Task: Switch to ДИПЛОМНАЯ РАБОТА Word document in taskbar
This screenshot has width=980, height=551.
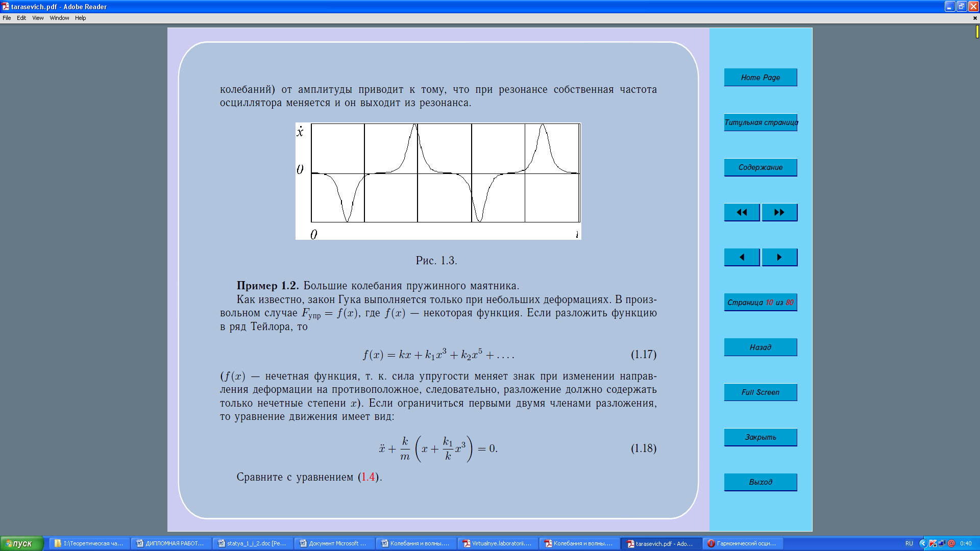Action: [x=170, y=543]
